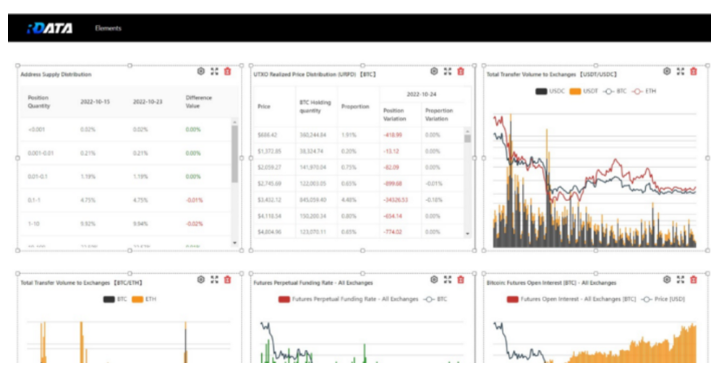Select the $4,804.96 price cell
This screenshot has width=726, height=381.
(269, 232)
